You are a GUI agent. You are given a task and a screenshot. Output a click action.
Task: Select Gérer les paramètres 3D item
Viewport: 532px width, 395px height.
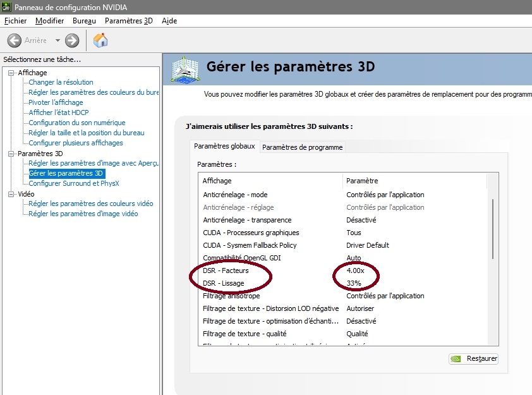coord(67,173)
